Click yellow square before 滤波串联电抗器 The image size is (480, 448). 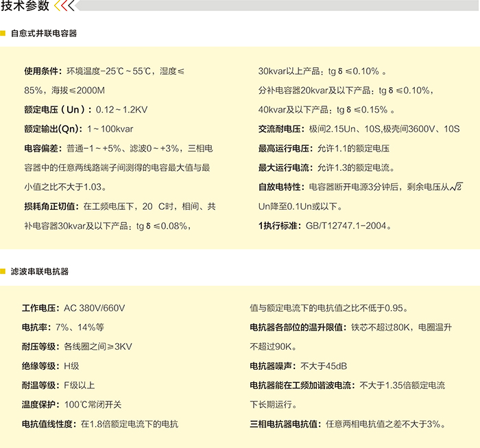[x=3, y=272]
